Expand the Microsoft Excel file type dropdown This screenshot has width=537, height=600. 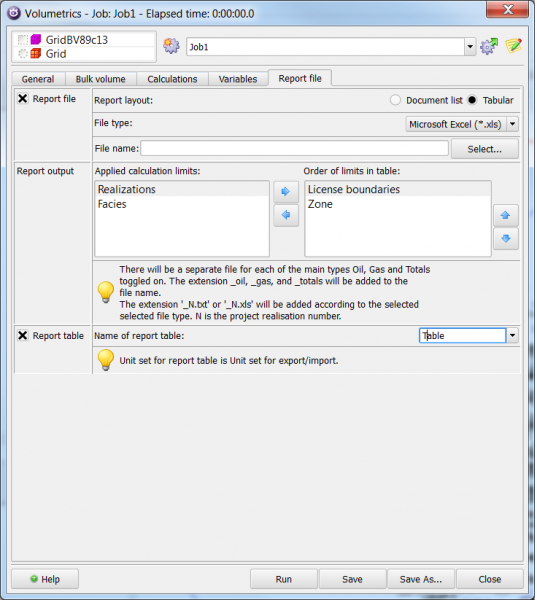click(x=513, y=124)
